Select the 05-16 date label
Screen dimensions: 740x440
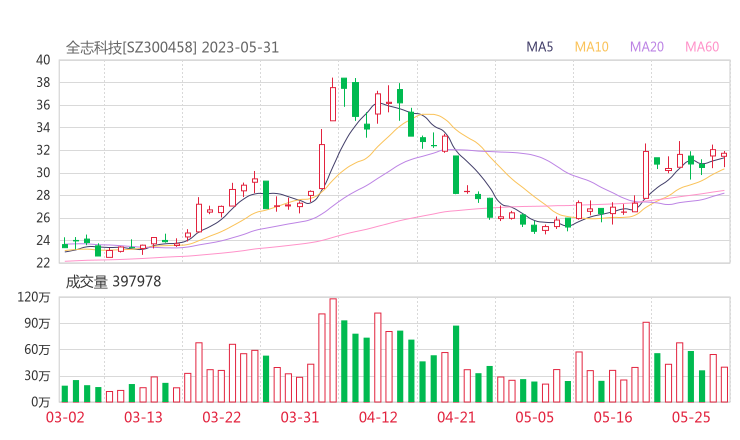pos(613,417)
